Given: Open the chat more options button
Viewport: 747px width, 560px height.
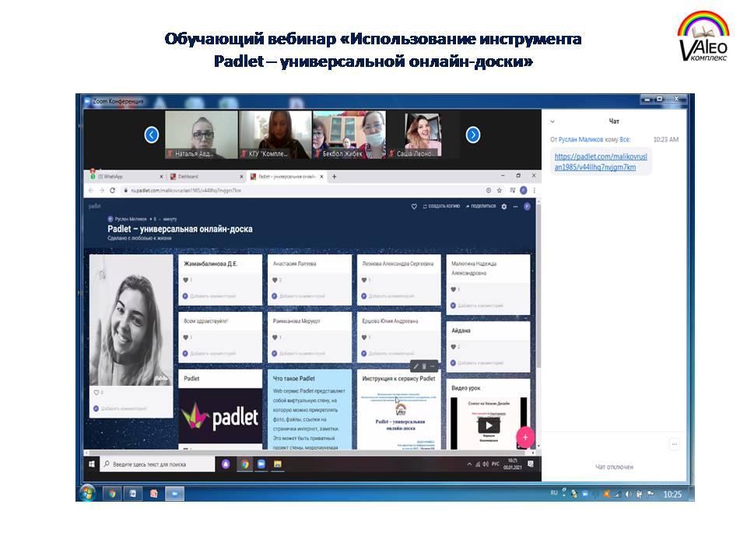Looking at the screenshot, I should tap(674, 444).
